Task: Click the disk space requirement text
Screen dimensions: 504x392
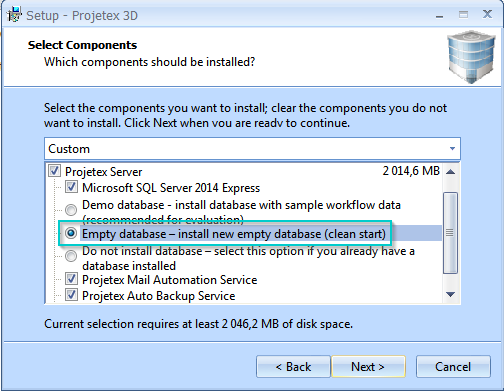Action: click(198, 324)
